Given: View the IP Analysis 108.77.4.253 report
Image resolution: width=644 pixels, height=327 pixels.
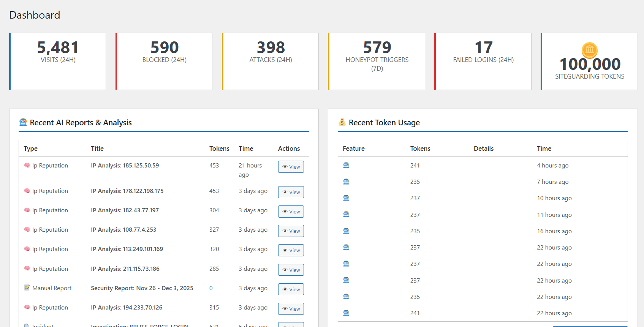Looking at the screenshot, I should pyautogui.click(x=291, y=231).
